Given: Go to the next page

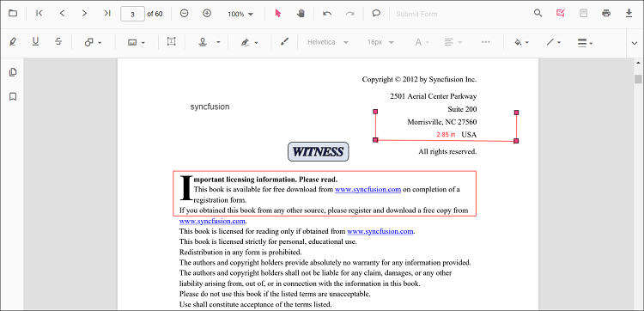Looking at the screenshot, I should click(x=85, y=14).
